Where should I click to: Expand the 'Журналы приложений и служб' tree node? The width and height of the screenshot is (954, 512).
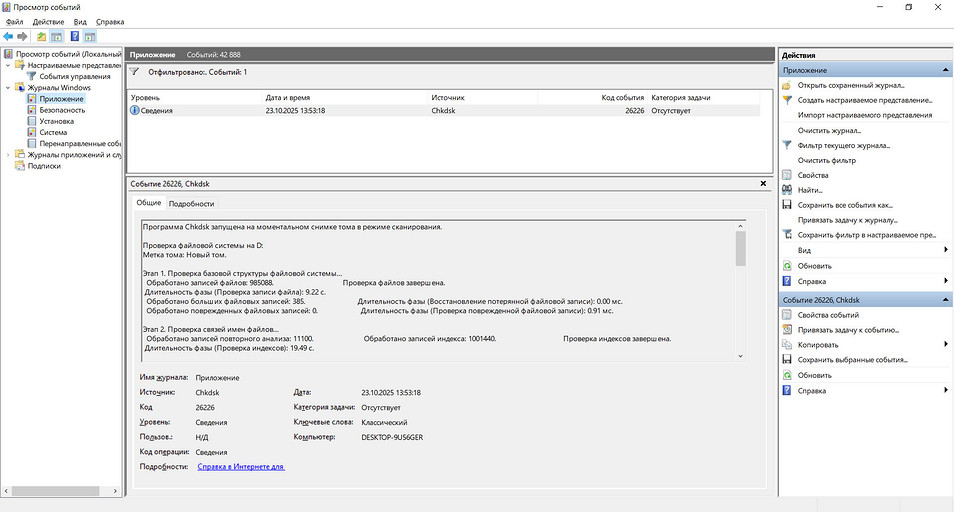(x=9, y=155)
